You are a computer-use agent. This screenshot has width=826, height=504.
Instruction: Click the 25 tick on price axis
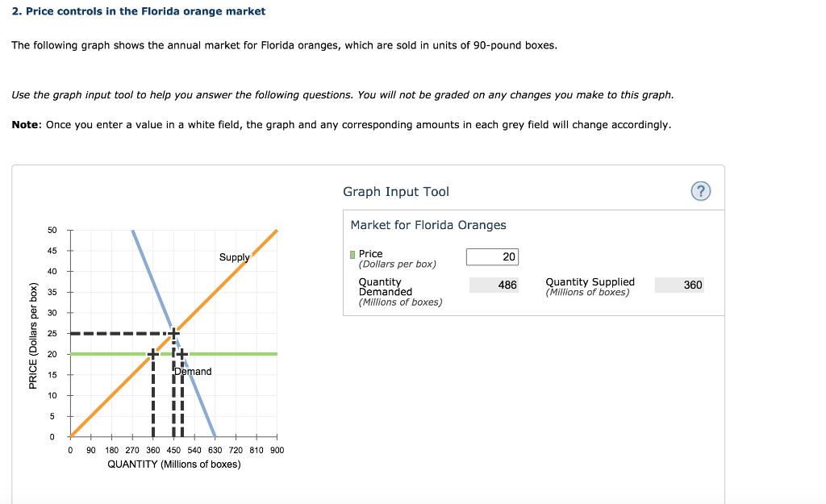coord(52,333)
